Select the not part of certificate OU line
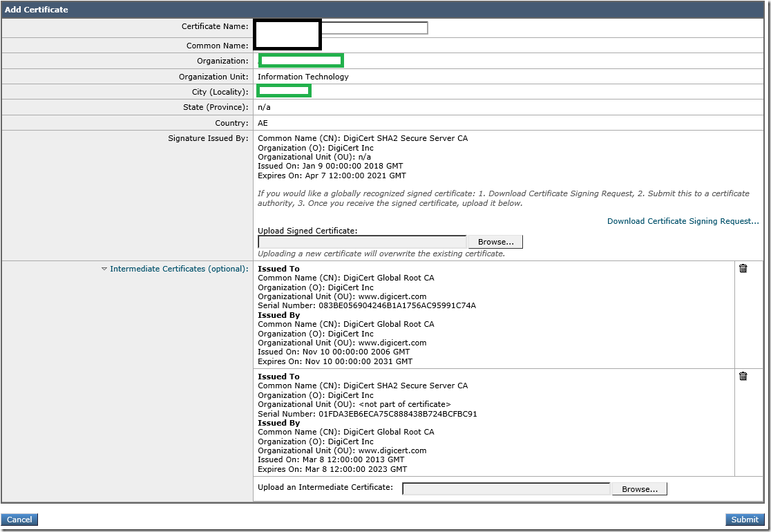The width and height of the screenshot is (771, 532). (x=354, y=404)
